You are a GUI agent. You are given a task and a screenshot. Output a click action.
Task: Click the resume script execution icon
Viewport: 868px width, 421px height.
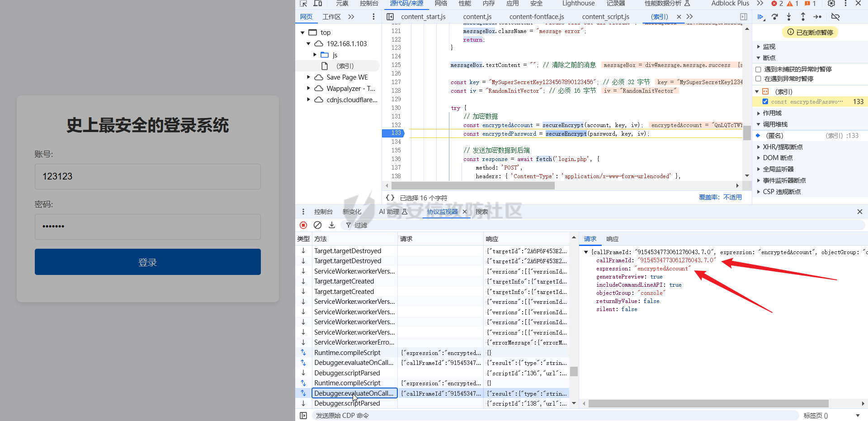[x=761, y=17]
